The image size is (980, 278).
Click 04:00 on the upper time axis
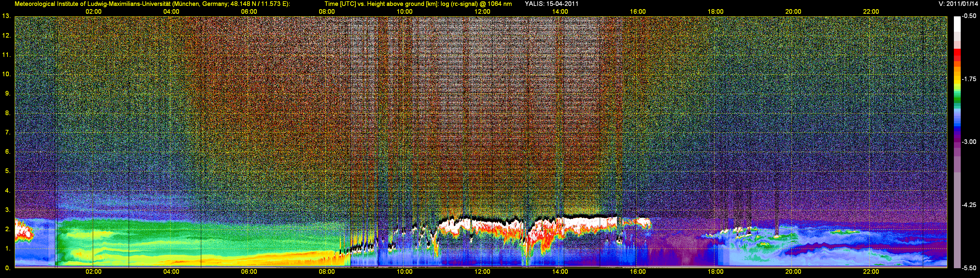(x=171, y=11)
